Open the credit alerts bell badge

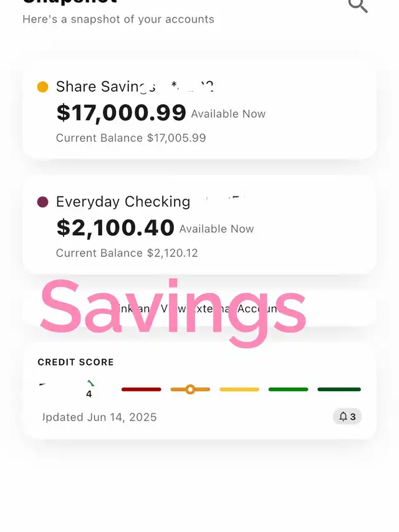pos(347,417)
